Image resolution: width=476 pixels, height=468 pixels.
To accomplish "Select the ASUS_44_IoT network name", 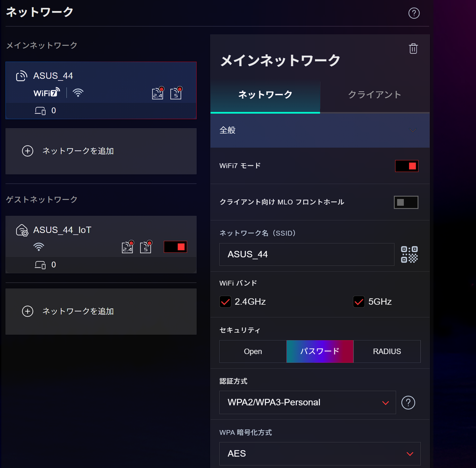I will 62,230.
